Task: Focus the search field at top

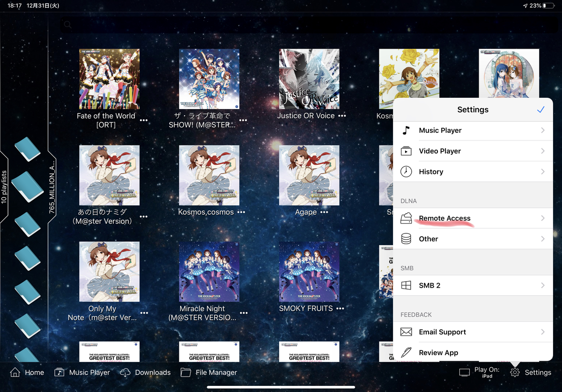Action: tap(300, 25)
